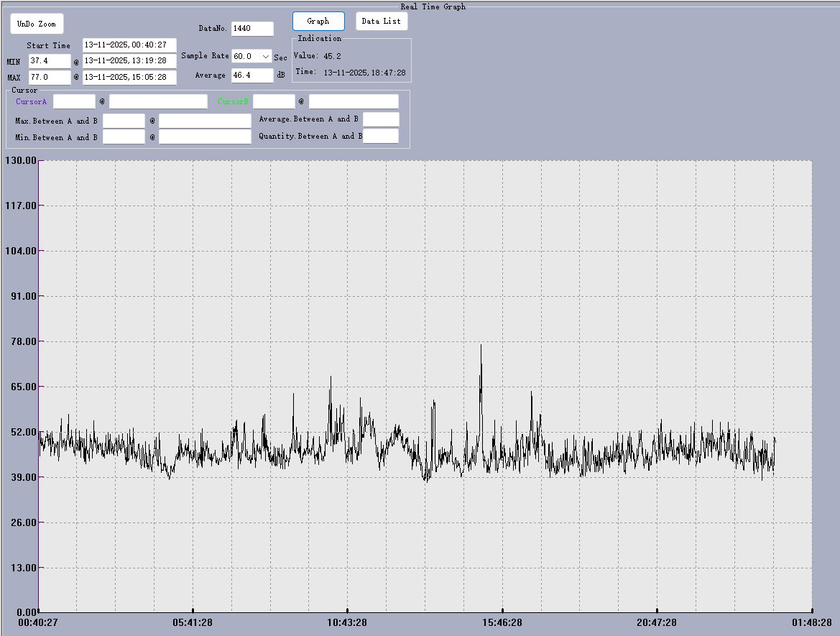Select the DataNo. field showing 1440
Viewport: 840px width, 636px height.
click(x=252, y=29)
